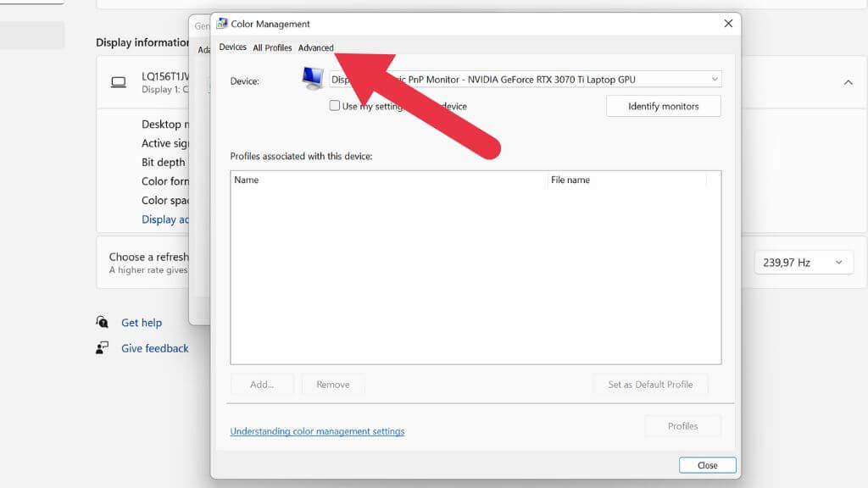Click the Color Management icon in the title bar
The height and width of the screenshot is (488, 868).
221,24
